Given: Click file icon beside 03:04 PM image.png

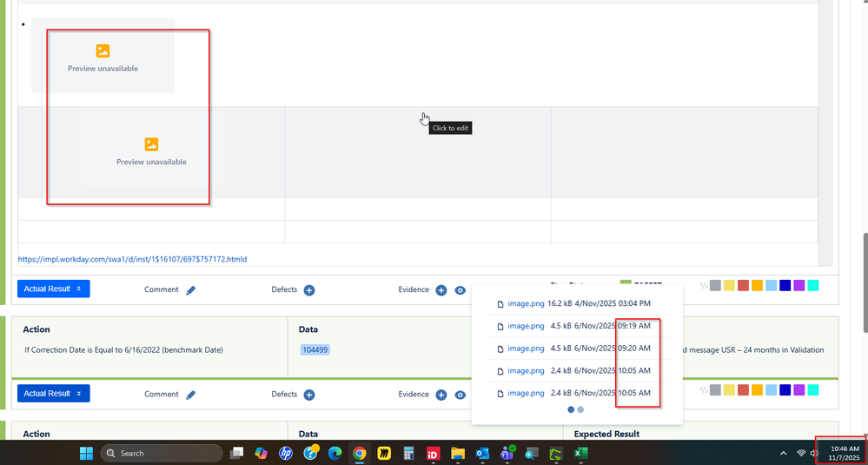Looking at the screenshot, I should click(x=500, y=304).
